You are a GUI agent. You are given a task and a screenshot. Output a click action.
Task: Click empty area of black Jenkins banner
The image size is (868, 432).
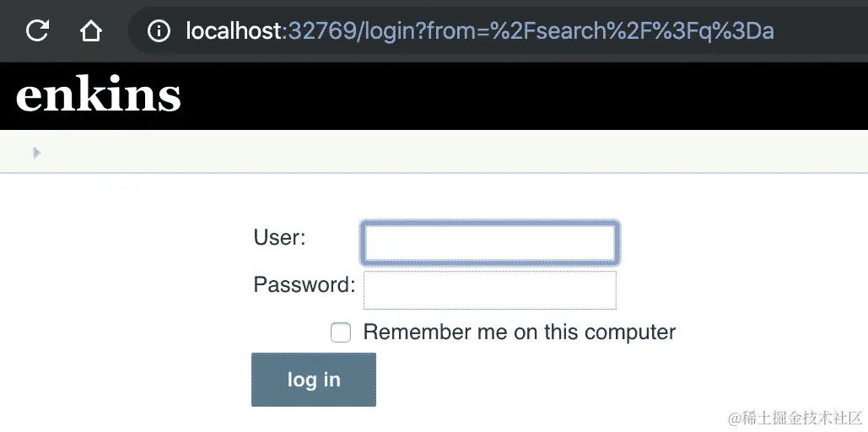[x=499, y=96]
